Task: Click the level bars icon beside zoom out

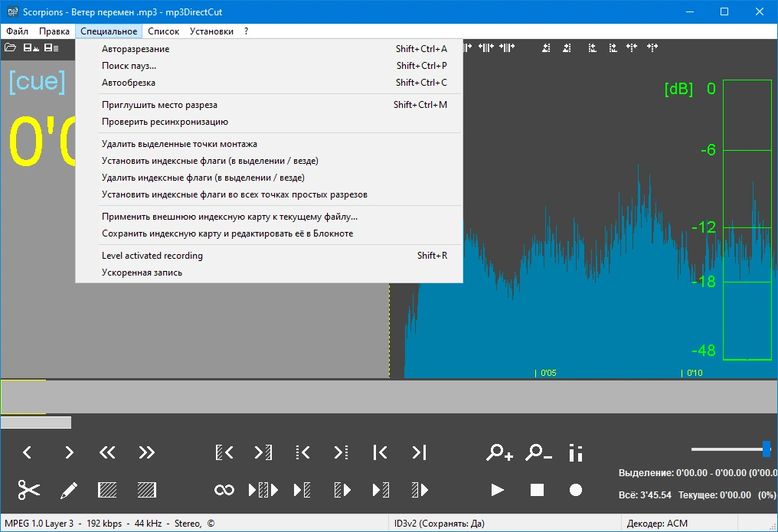Action: tap(576, 452)
